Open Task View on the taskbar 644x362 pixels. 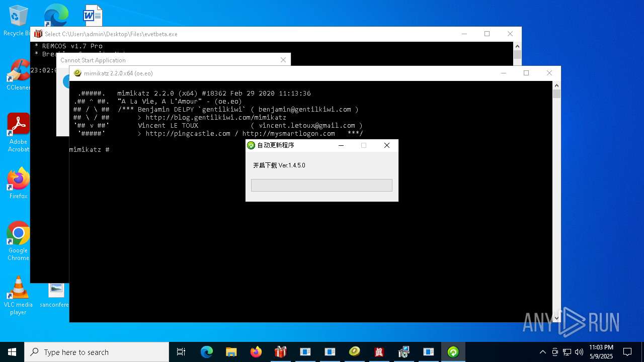click(181, 352)
